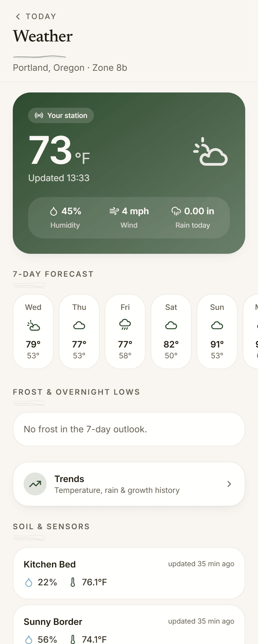Select Sunday forecast card
Viewport: 258px width, 644px height.
click(217, 332)
